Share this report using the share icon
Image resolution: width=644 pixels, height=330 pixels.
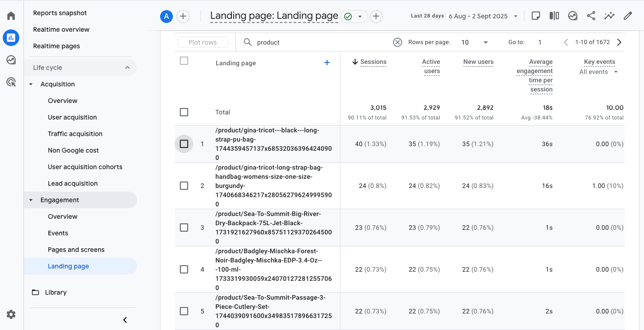tap(591, 15)
